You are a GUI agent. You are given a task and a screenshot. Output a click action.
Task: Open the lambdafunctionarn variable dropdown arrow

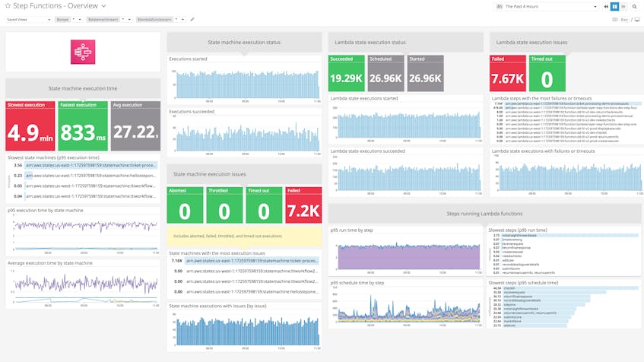pyautogui.click(x=182, y=19)
